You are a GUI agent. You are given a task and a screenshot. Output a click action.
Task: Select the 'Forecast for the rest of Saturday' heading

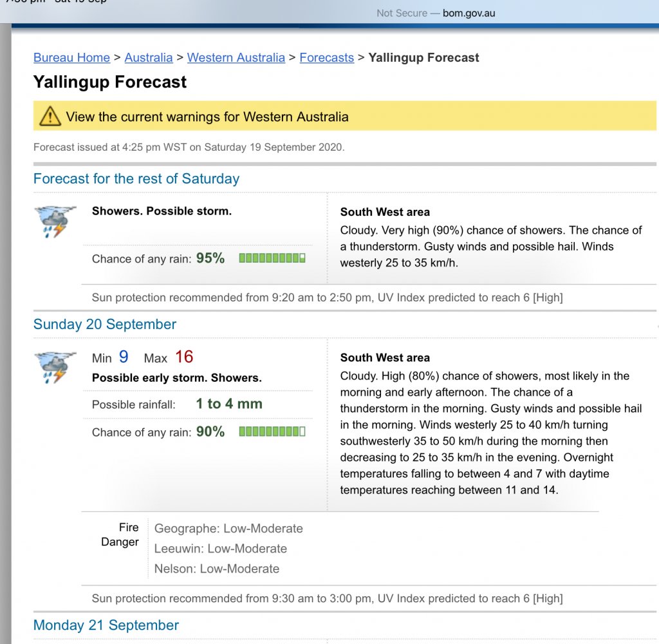[136, 178]
